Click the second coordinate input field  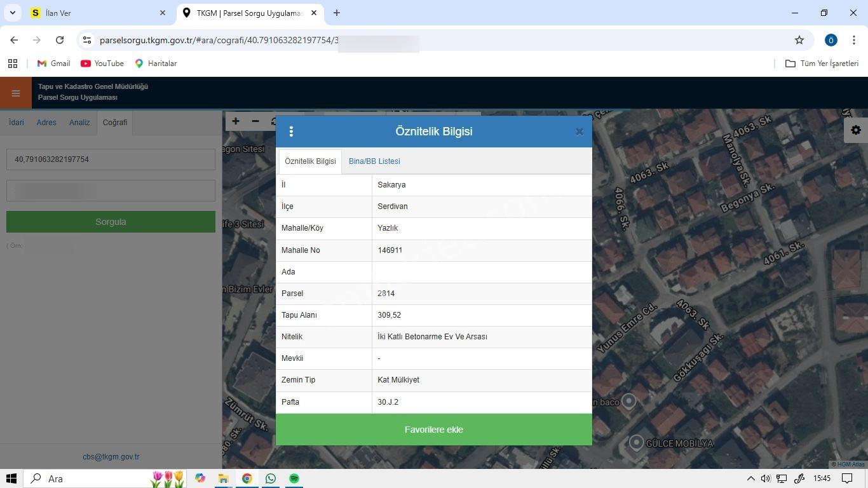(111, 191)
